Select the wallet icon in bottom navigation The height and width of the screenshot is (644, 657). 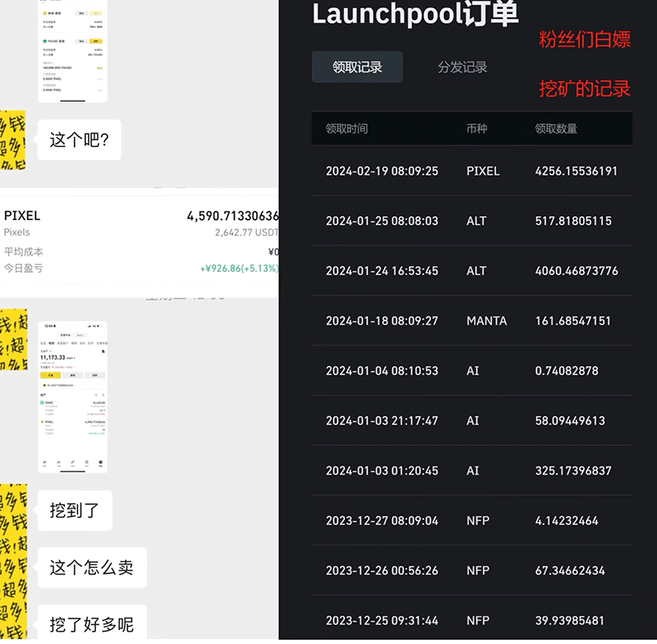click(x=99, y=462)
